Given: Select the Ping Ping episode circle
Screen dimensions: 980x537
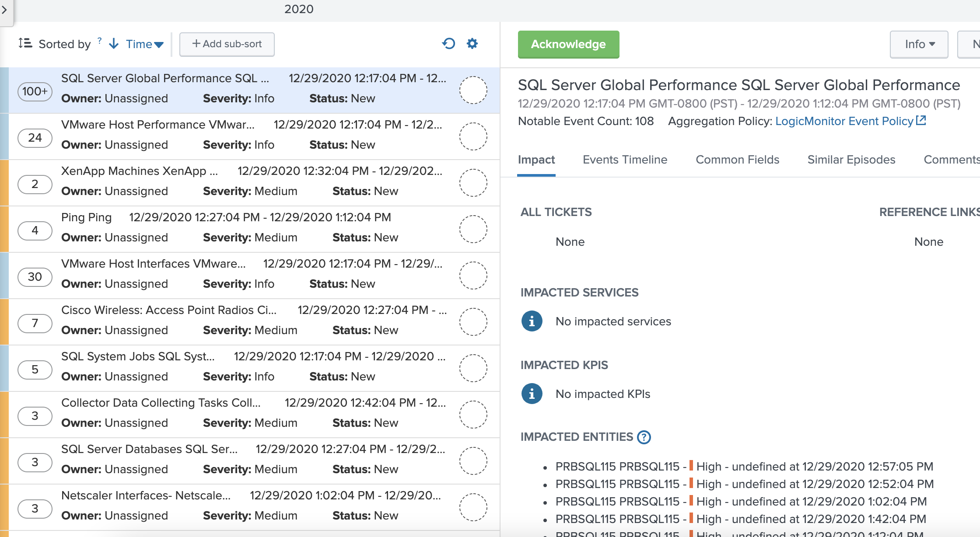Looking at the screenshot, I should point(473,229).
